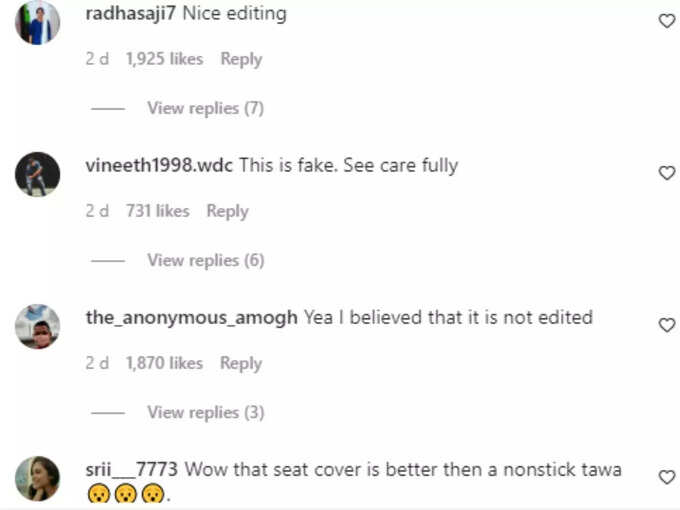Tap heart icon beside srii___7773's comment
Screen dimensions: 680x510
(x=667, y=477)
